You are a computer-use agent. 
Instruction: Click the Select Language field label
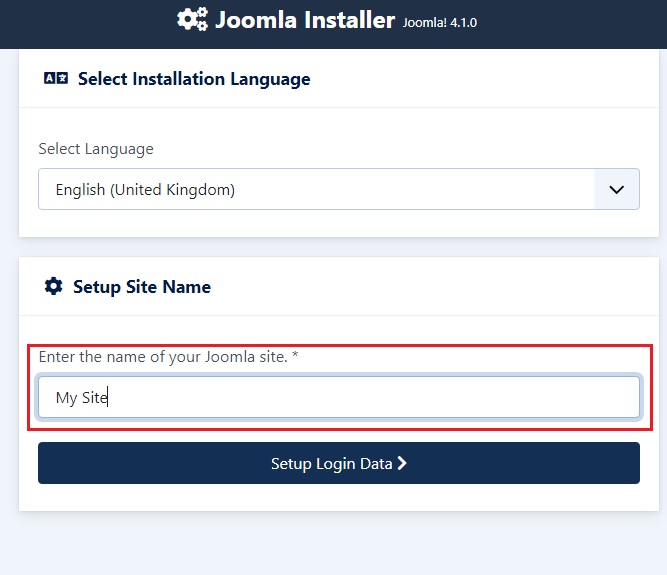[x=96, y=149]
